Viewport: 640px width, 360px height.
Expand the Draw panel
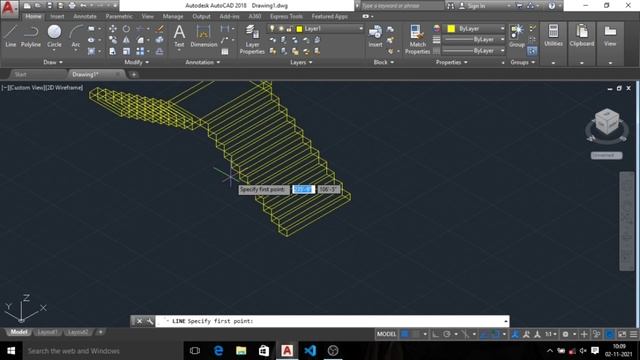[x=53, y=62]
